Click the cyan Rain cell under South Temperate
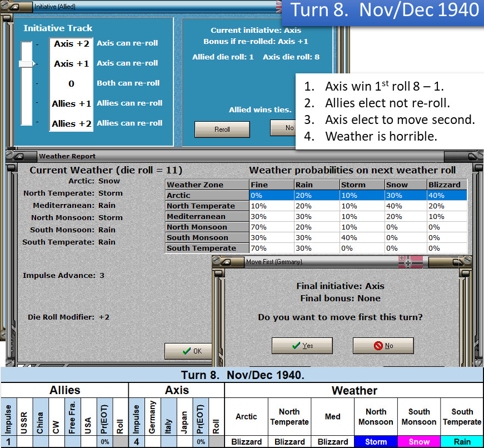 tap(462, 442)
